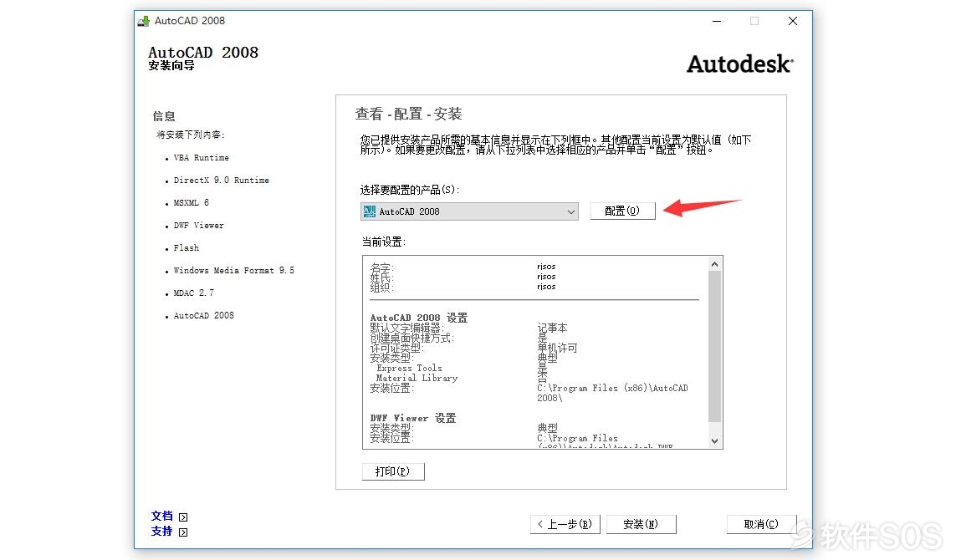Select AutoCAD 2008 in the info list
The height and width of the screenshot is (560, 956).
pos(203,316)
